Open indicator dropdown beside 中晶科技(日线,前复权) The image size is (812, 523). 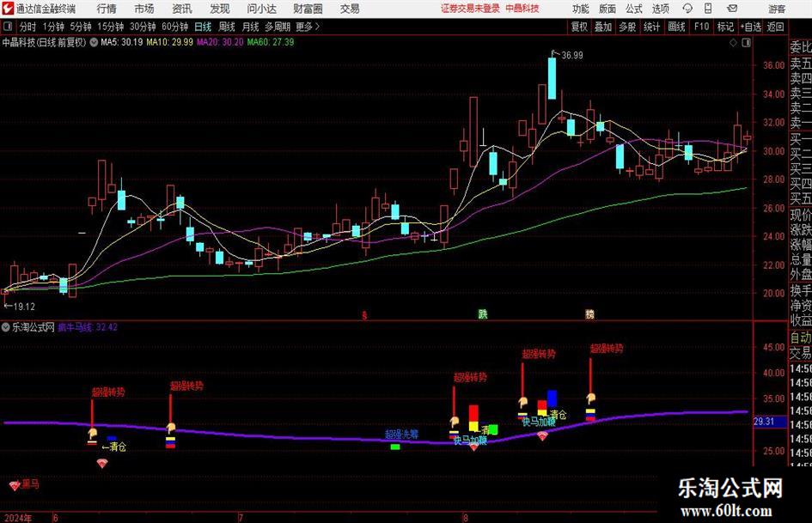pos(94,42)
